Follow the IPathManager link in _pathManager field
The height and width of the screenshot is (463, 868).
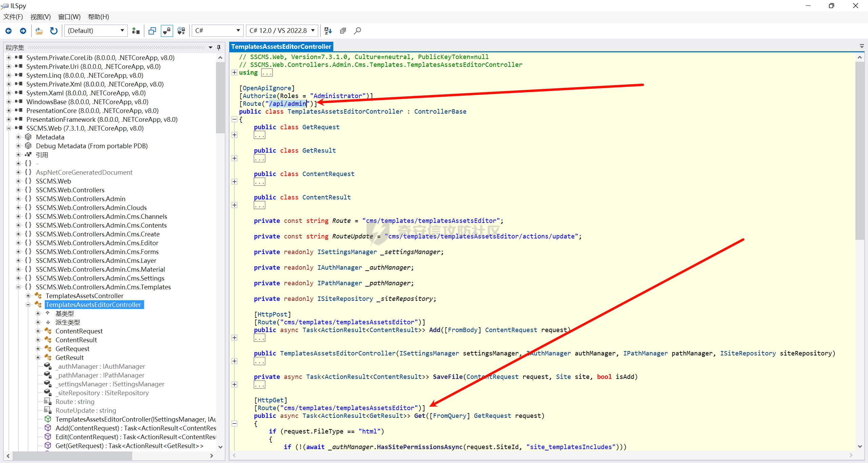339,283
